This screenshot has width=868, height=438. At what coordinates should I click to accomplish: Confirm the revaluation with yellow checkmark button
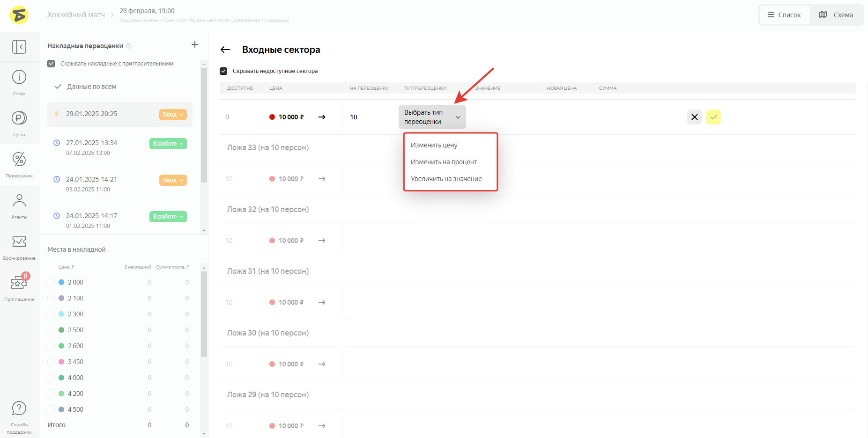pos(713,117)
